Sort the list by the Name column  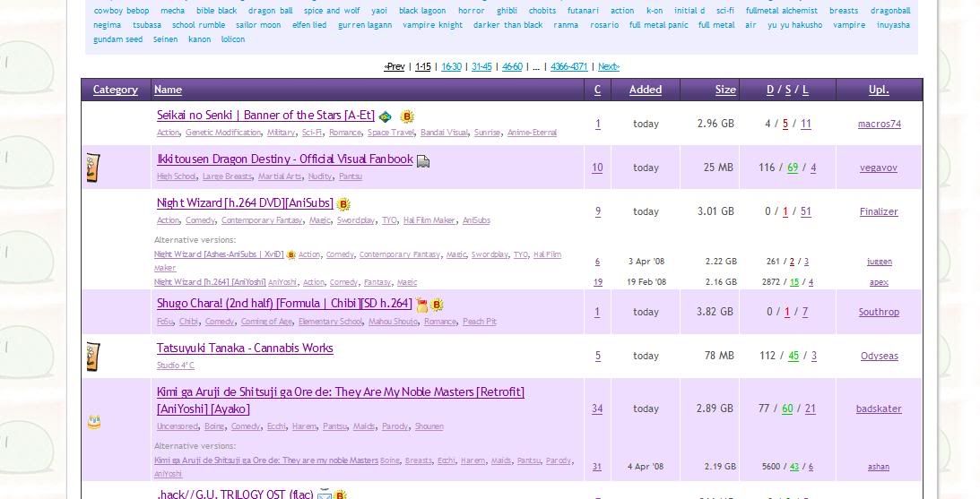coord(168,90)
